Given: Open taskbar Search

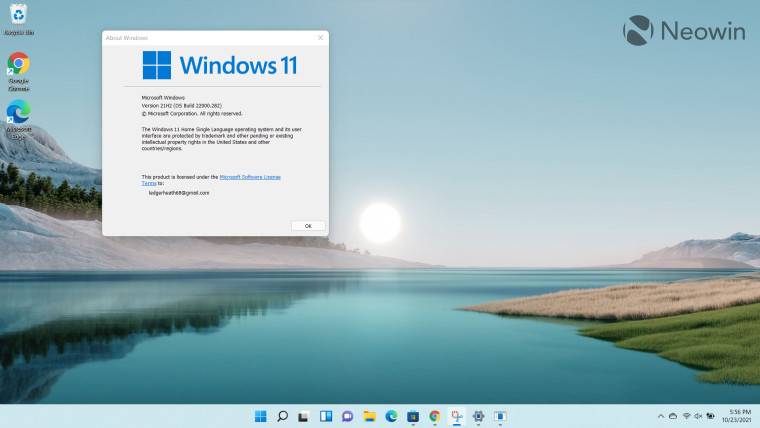Looking at the screenshot, I should click(x=283, y=416).
